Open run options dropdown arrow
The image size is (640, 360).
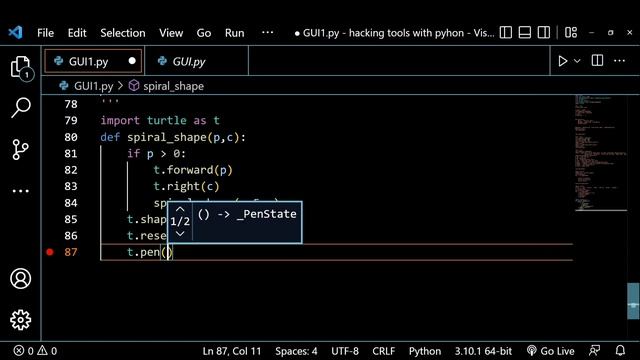(577, 61)
